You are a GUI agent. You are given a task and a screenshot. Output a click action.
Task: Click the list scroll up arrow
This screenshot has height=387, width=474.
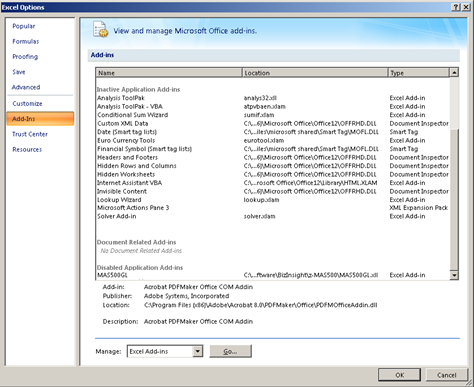(x=454, y=72)
